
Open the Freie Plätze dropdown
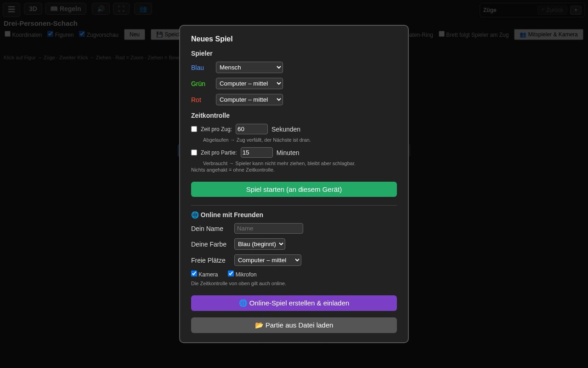(x=268, y=260)
